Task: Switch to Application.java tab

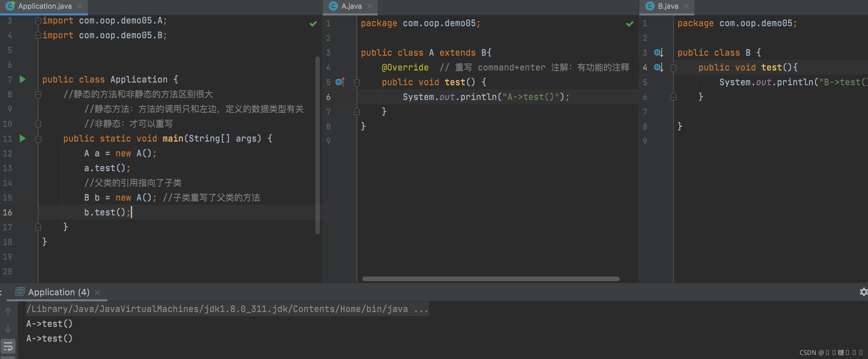Action: (x=45, y=6)
